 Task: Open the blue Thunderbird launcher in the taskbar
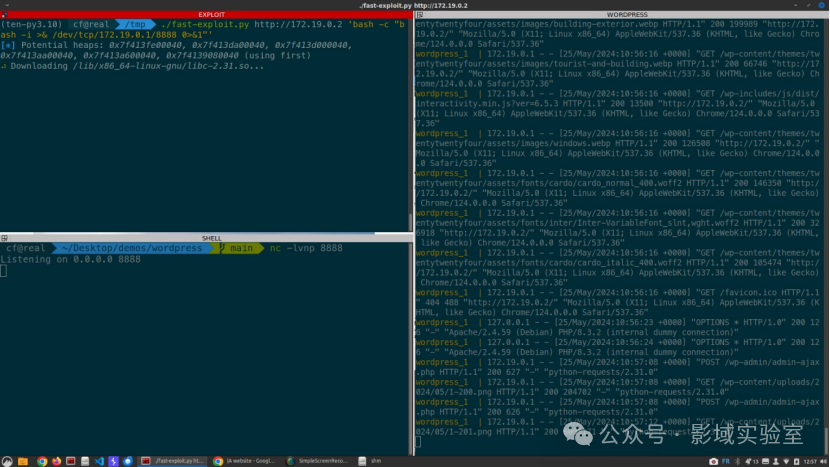(128, 461)
